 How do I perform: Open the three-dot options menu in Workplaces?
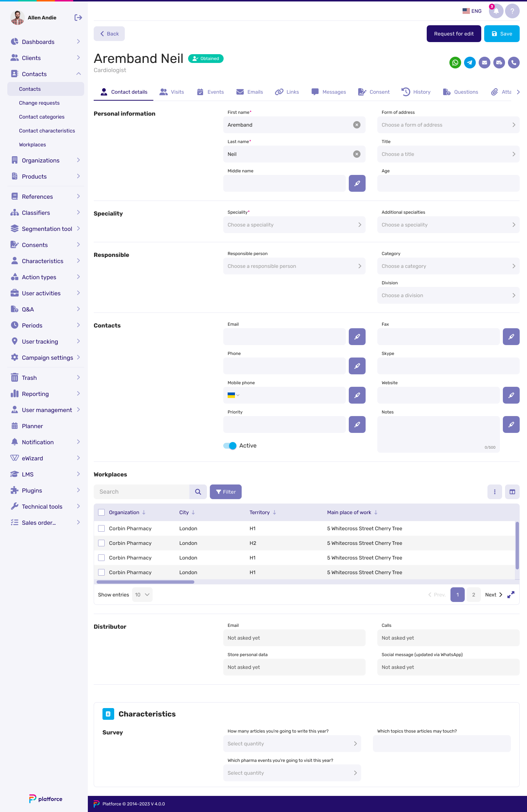click(x=494, y=492)
